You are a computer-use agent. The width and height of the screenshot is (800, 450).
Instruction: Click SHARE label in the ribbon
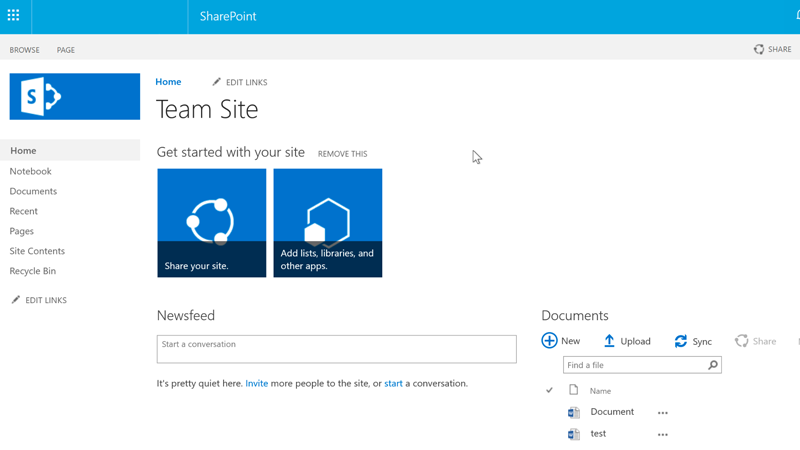tap(780, 49)
